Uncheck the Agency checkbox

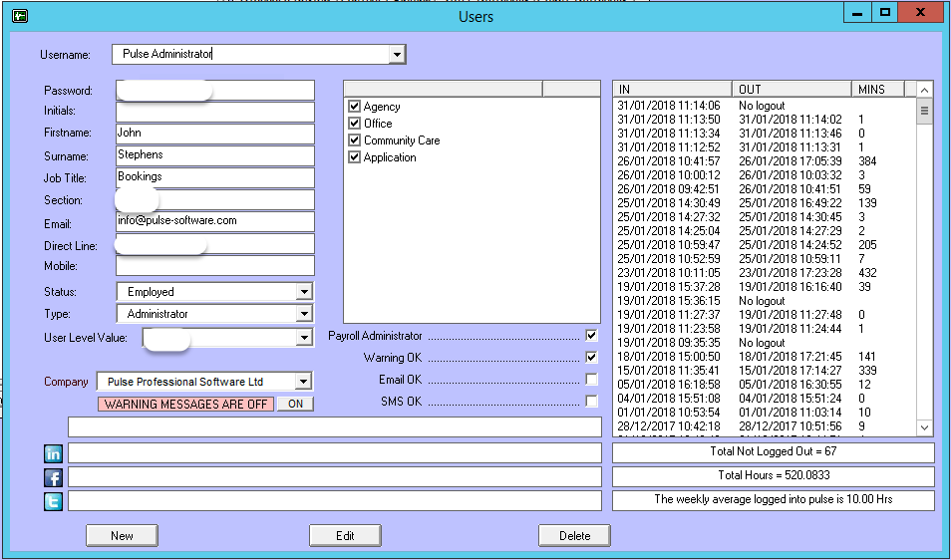(354, 107)
